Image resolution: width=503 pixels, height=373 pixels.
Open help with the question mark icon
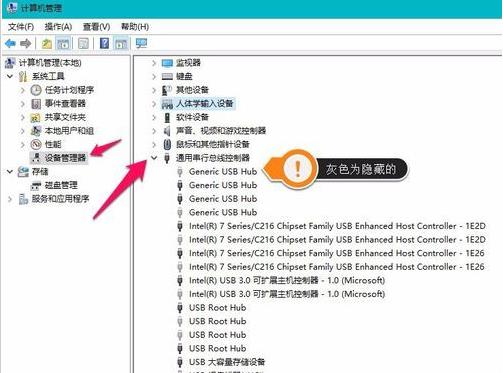pos(104,43)
